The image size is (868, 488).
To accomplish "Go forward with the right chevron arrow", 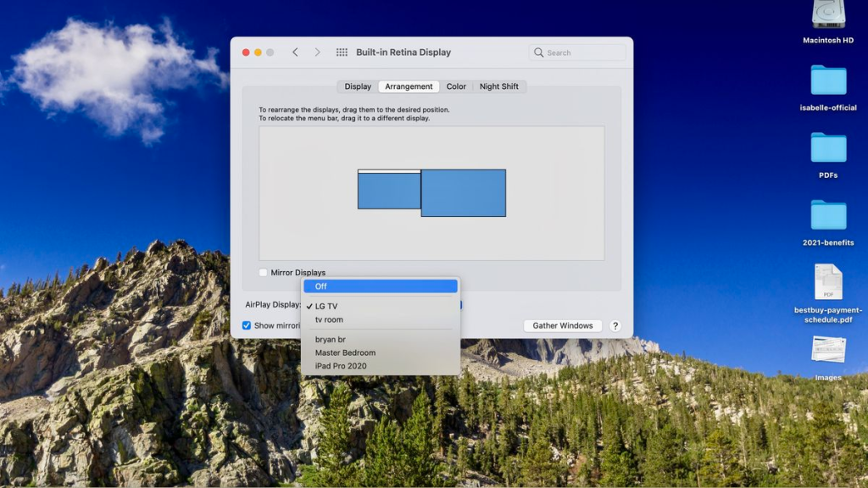I will pyautogui.click(x=317, y=52).
